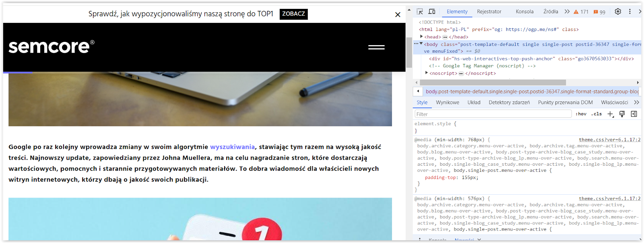644x243 pixels.
Task: Open the Detektory zdarzeń subtab
Action: pyautogui.click(x=509, y=103)
